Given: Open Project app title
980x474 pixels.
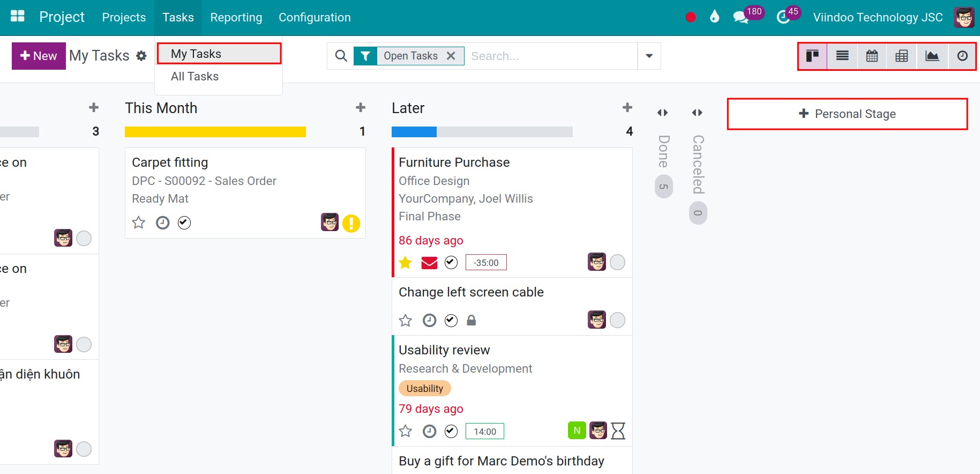Looking at the screenshot, I should (x=62, y=17).
